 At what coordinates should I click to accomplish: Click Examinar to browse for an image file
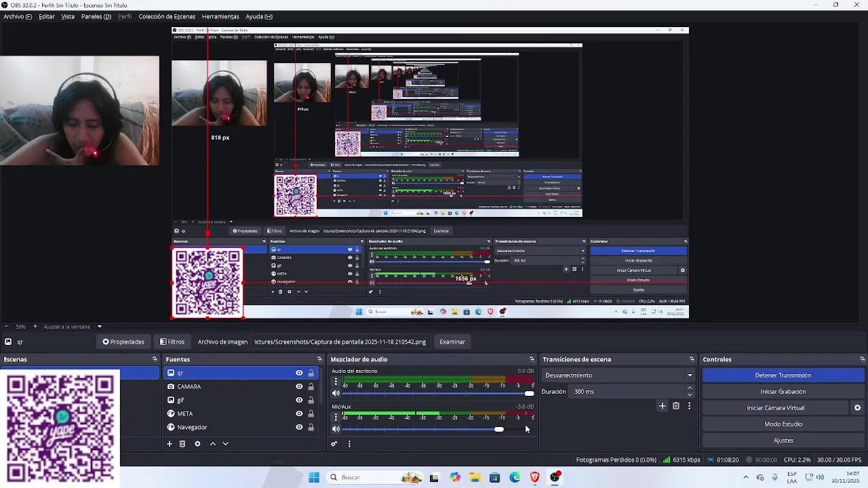452,342
